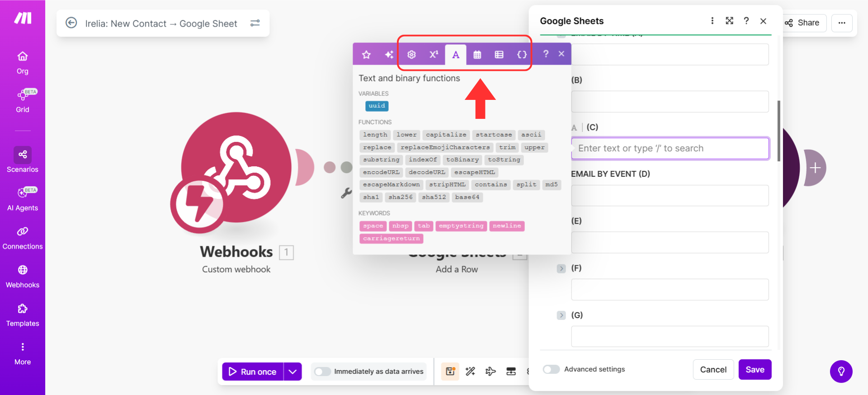The image size is (868, 395).
Task: Click the explain flow airplane icon
Action: click(x=491, y=371)
